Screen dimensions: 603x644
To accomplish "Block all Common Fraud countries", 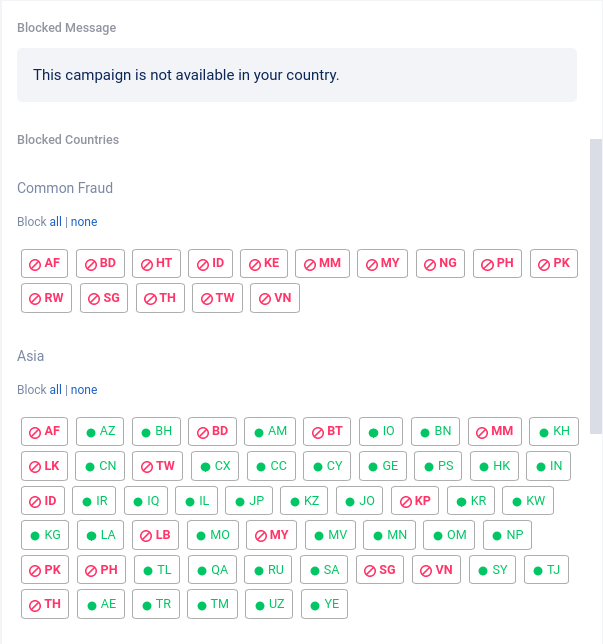I will [56, 222].
